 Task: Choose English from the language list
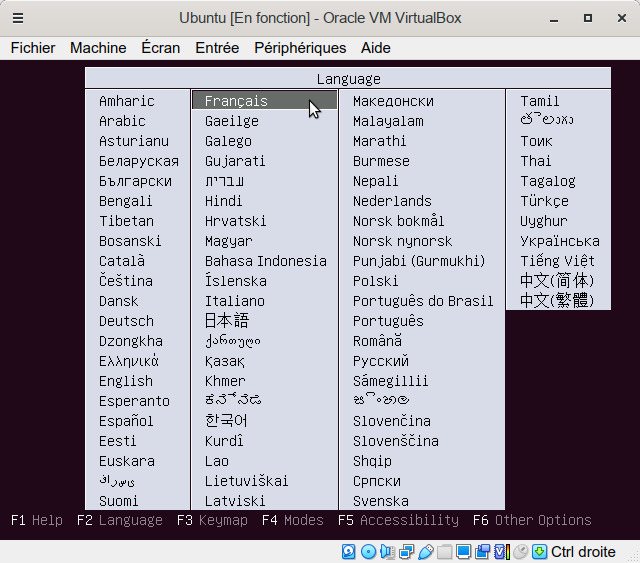coord(126,381)
